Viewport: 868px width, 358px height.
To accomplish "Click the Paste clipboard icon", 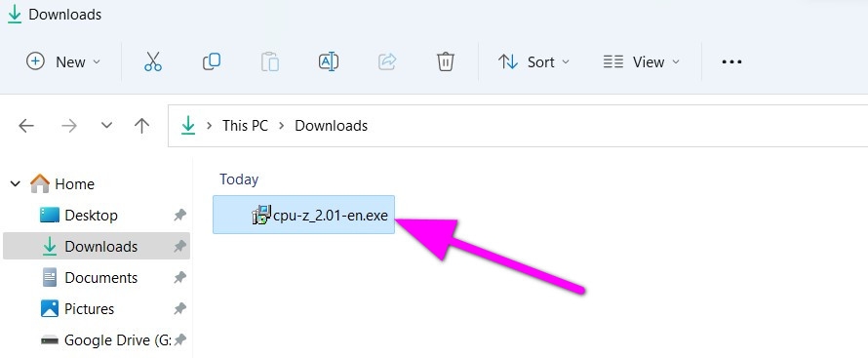I will click(x=270, y=61).
